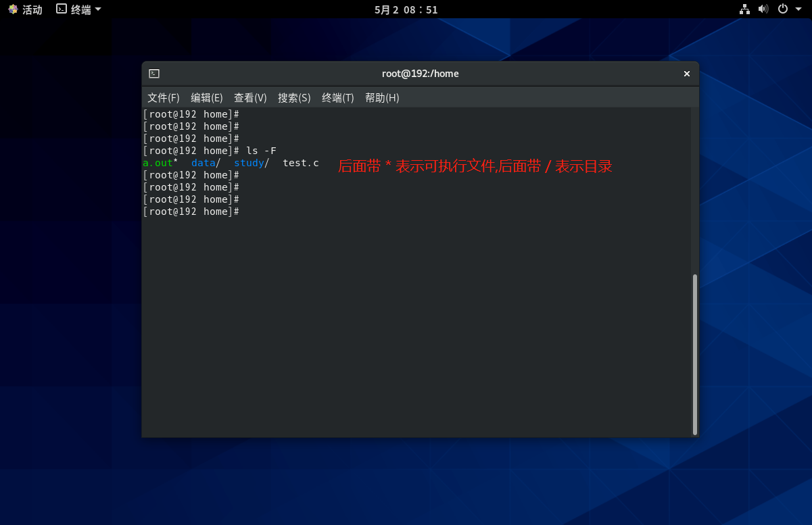
Task: Click the green a.out* filename
Action: 158,163
